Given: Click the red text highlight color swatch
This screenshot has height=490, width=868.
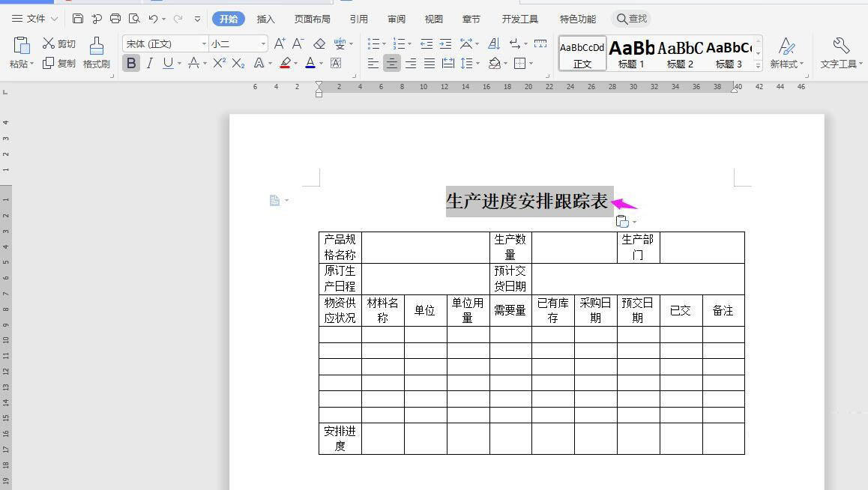Looking at the screenshot, I should 285,64.
